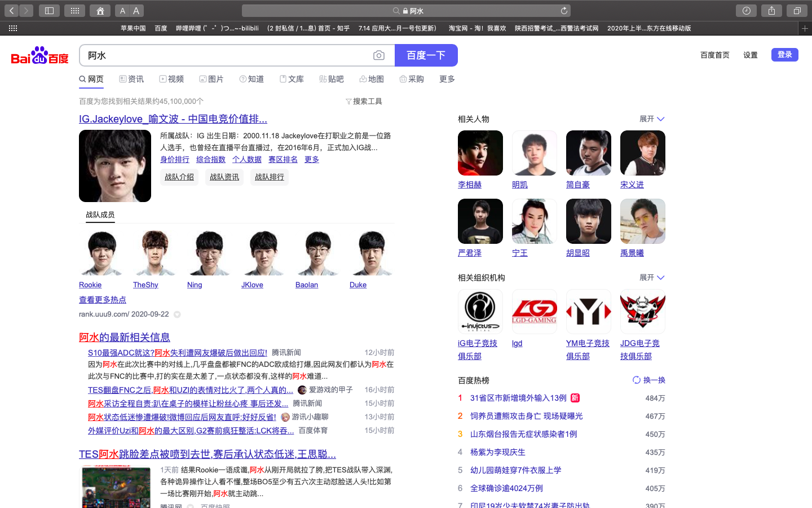The height and width of the screenshot is (508, 812).
Task: Switch to the 文库 tab
Action: pos(292,79)
